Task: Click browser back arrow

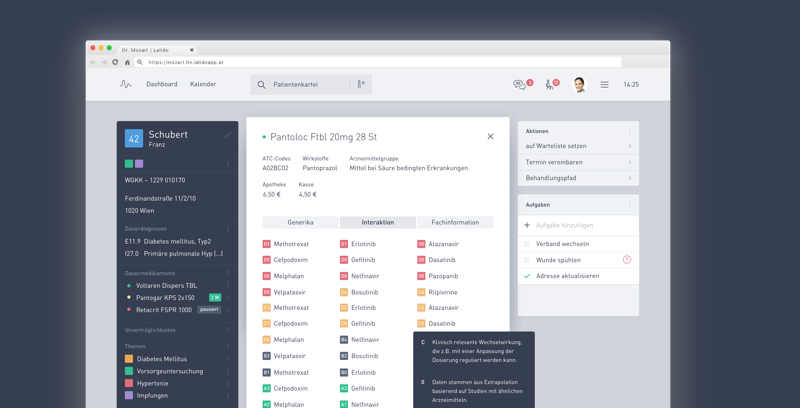Action: [x=93, y=62]
